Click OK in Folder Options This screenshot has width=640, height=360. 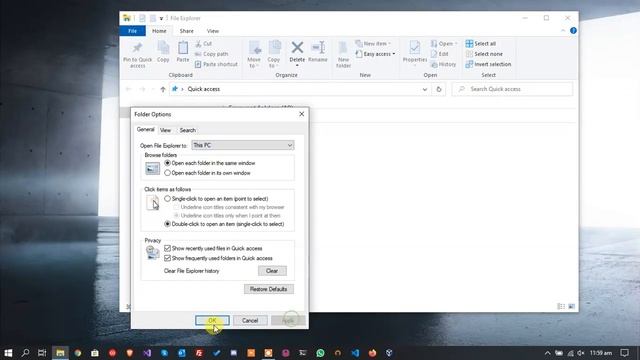[x=212, y=320]
